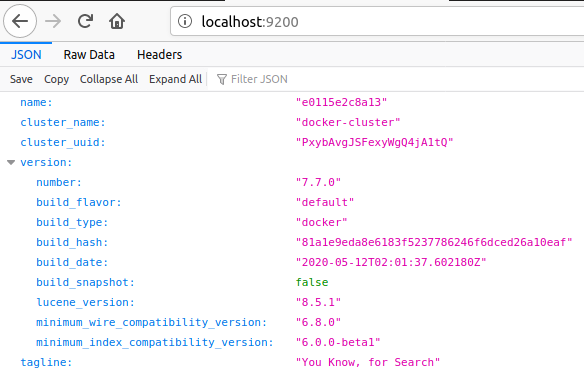
Task: Click the build hash value string
Action: click(434, 242)
